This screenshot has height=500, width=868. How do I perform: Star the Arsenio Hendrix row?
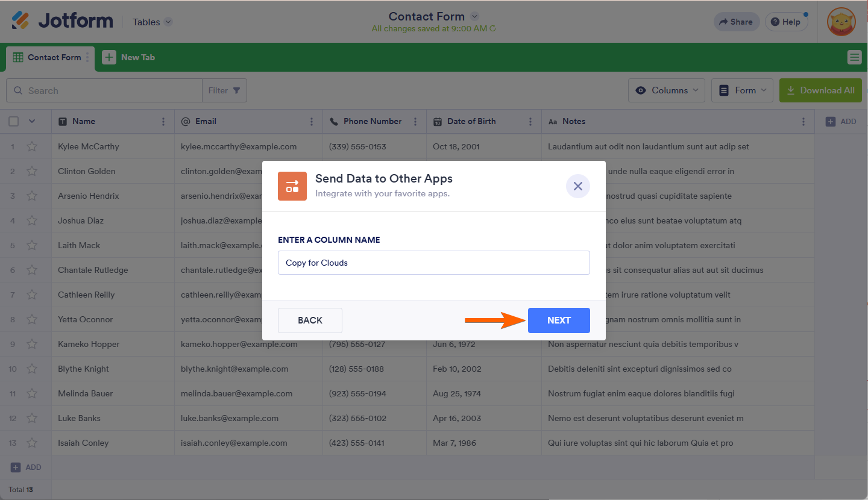(32, 196)
